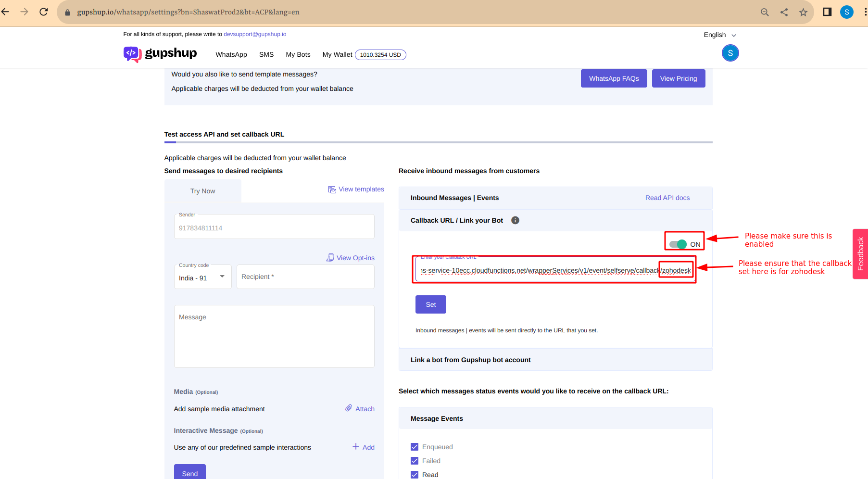Open the devsupport@gupshup.io email link
Screen dimensions: 868x479
[255, 34]
